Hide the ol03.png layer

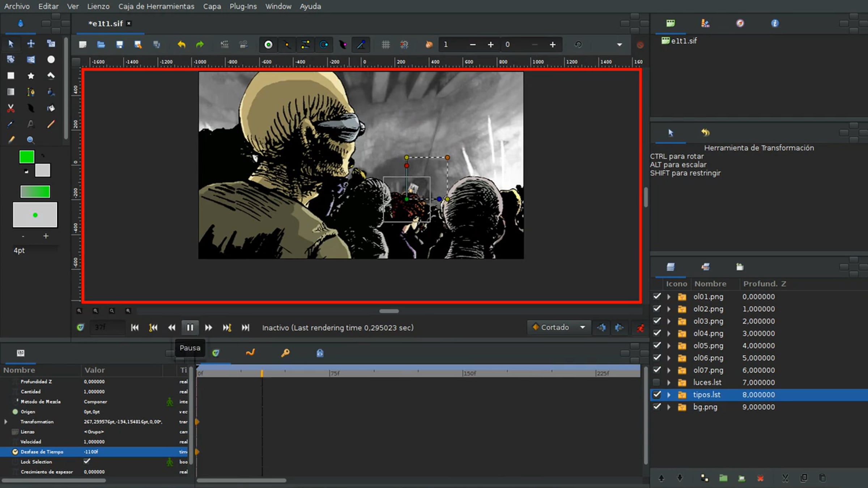coord(656,321)
